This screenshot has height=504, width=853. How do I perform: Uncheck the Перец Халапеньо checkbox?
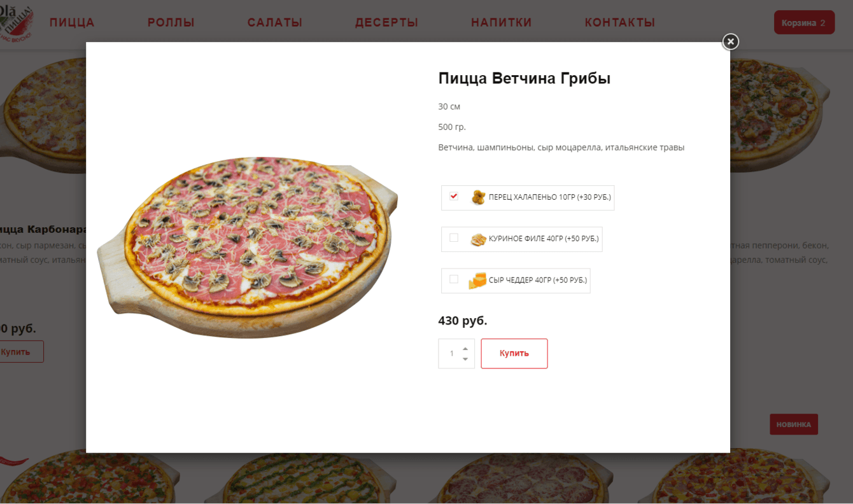point(454,197)
